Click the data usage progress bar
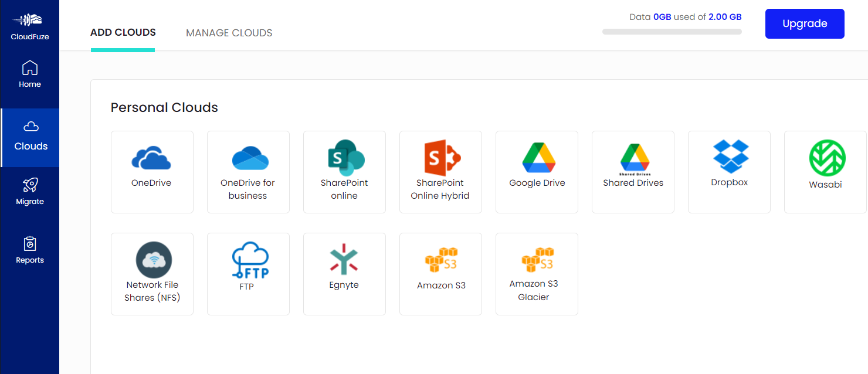This screenshot has height=374, width=868. [672, 32]
